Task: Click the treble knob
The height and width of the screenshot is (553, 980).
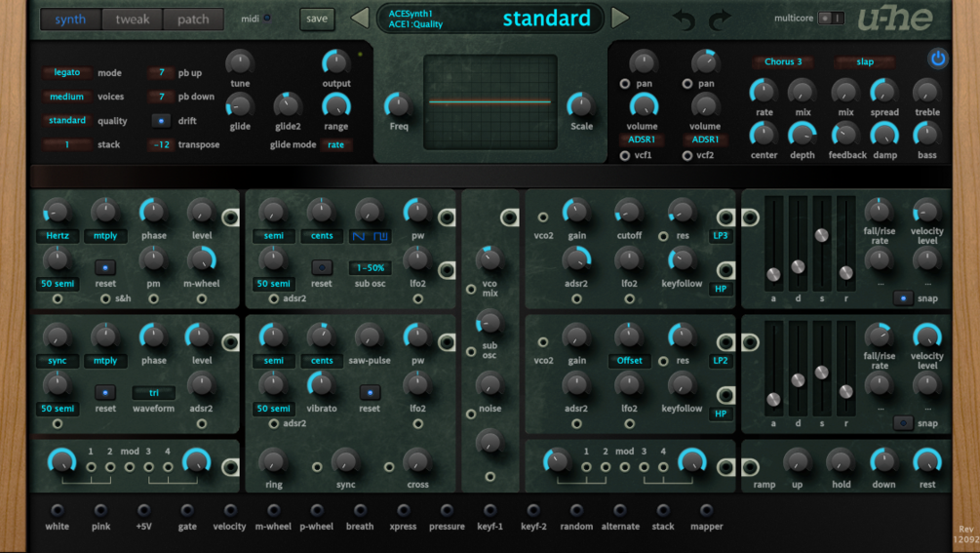Action: [927, 92]
